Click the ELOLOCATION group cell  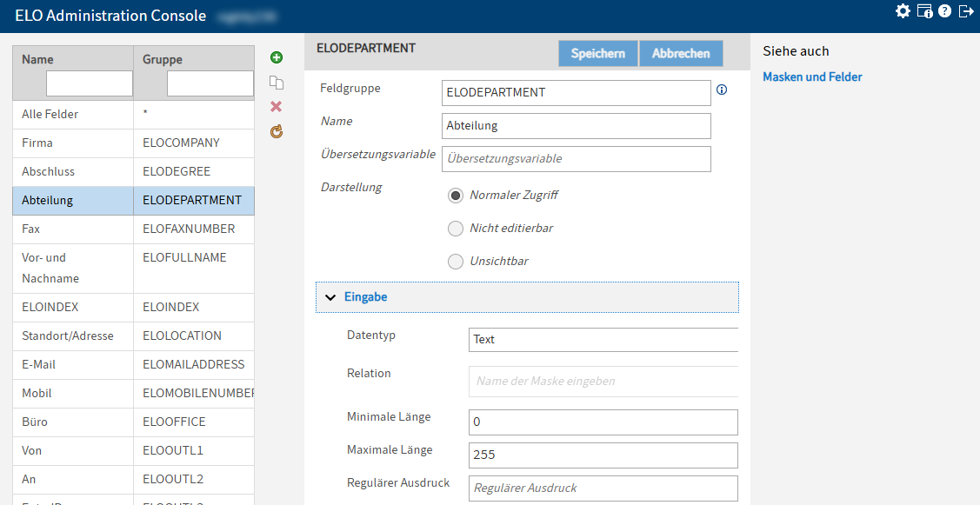pos(194,336)
